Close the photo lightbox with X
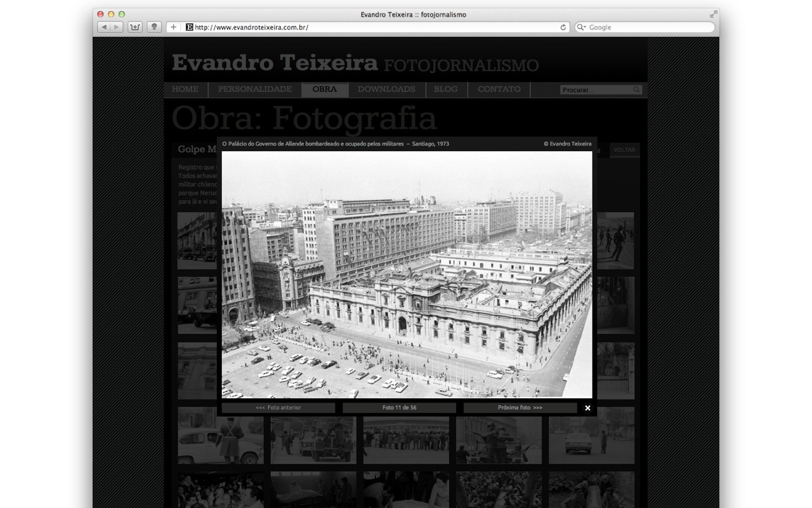The height and width of the screenshot is (508, 812). tap(587, 408)
